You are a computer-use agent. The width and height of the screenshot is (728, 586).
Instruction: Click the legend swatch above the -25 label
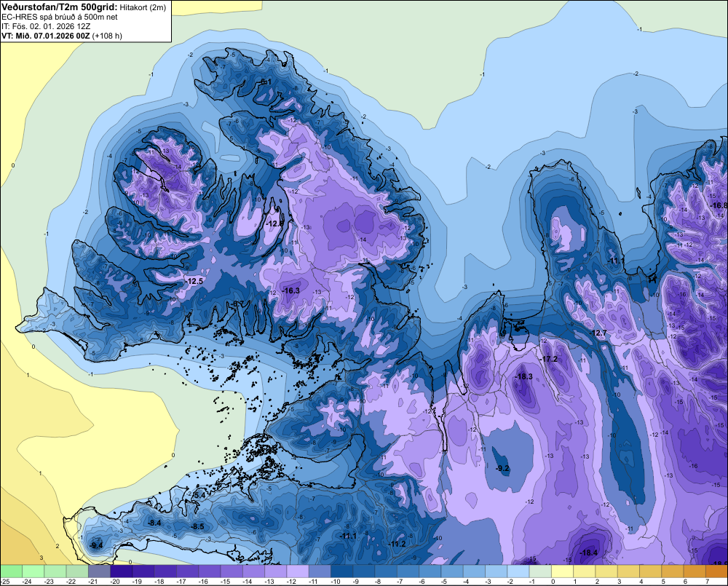pyautogui.click(x=11, y=571)
